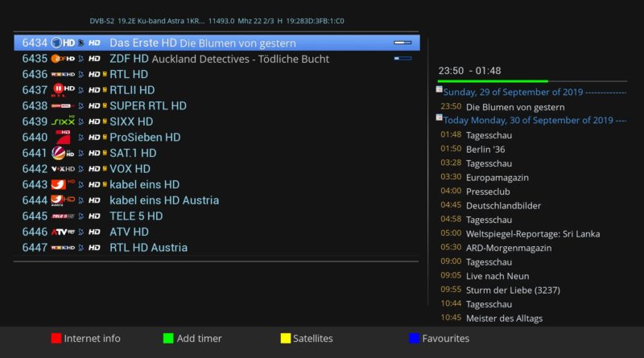Select channel 6440 ProSieben HD
The width and height of the screenshot is (644, 358).
[x=145, y=138]
